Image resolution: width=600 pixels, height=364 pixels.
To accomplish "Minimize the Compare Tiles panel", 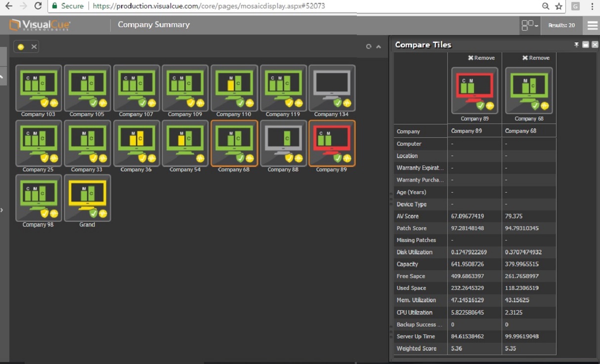I will pyautogui.click(x=586, y=45).
